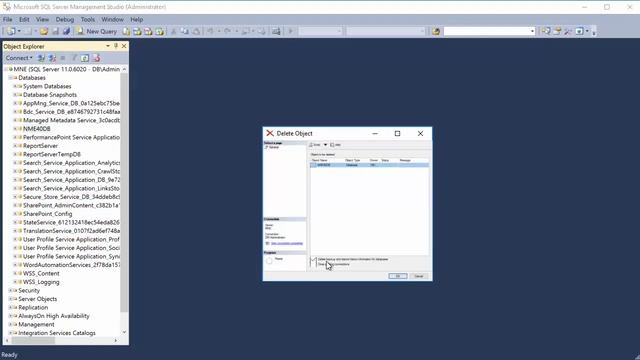Viewport: 640px width, 360px height.
Task: Click Help button in Delete Object dialog toolbar
Action: point(336,145)
